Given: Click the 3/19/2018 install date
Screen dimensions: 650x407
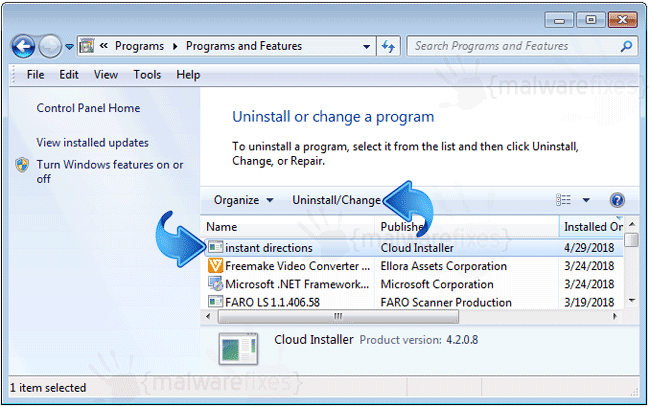Looking at the screenshot, I should [x=589, y=303].
